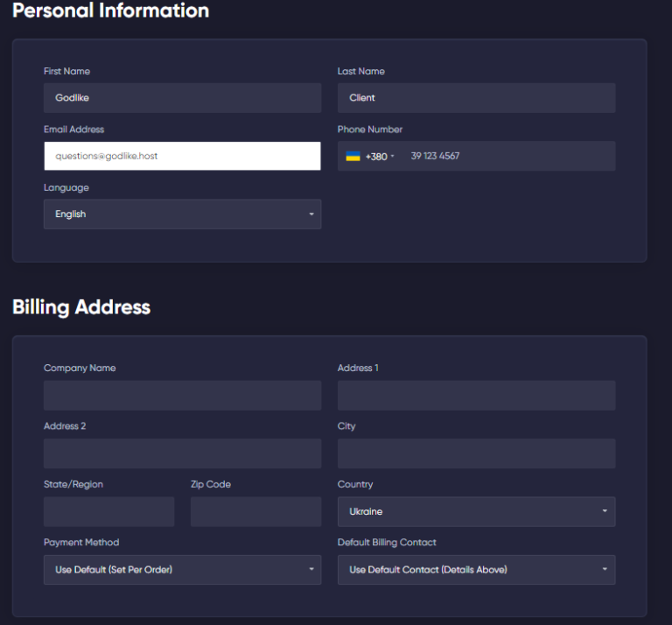Select the City input box
Screen dimensions: 672x625
pos(476,453)
